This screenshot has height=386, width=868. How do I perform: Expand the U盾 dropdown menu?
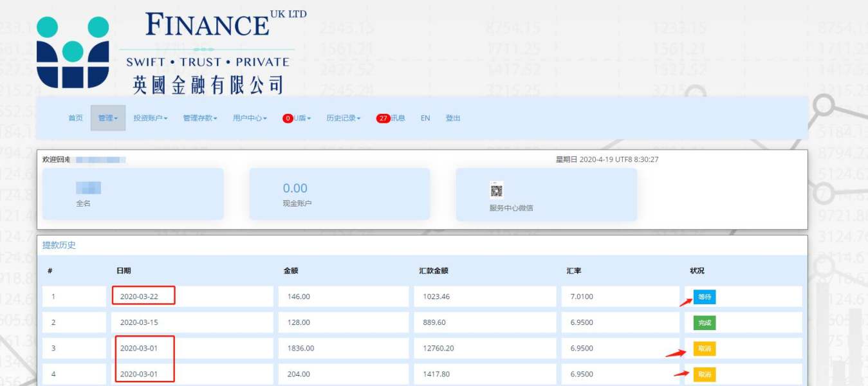coord(297,118)
